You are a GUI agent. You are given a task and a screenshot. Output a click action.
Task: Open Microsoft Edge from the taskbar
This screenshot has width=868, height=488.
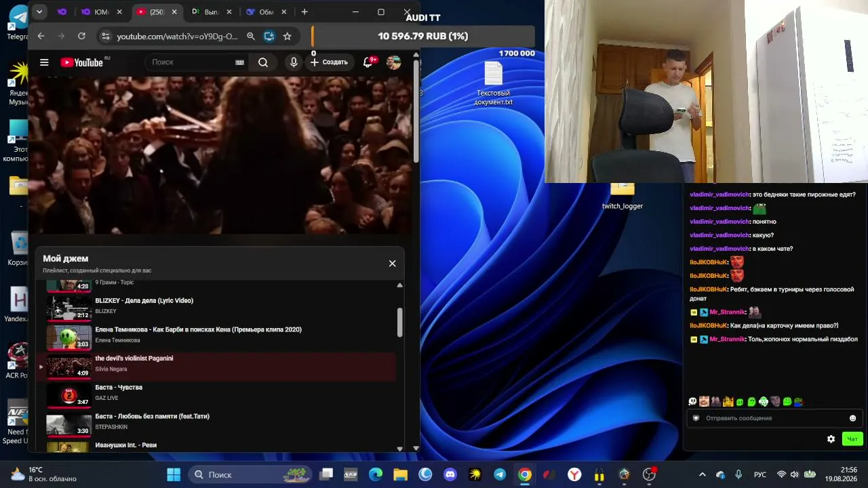pyautogui.click(x=376, y=474)
